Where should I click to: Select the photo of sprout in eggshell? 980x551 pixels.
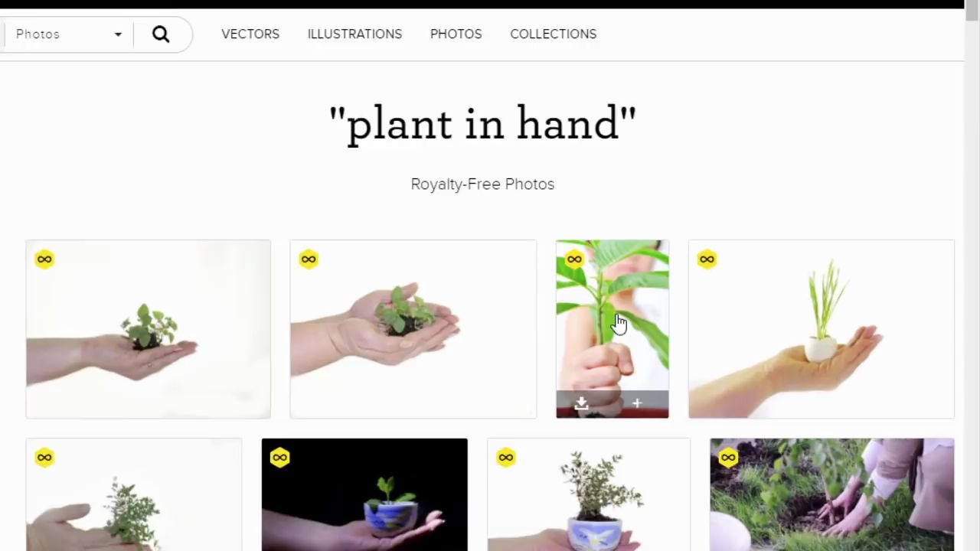821,329
